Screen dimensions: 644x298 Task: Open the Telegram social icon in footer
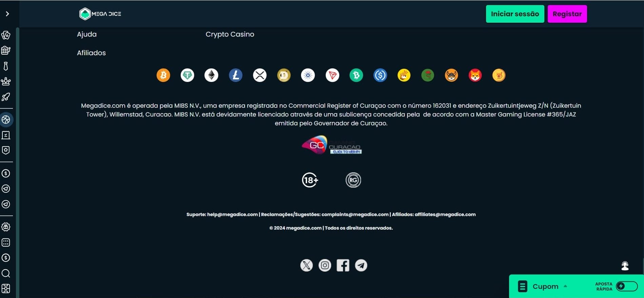(361, 265)
